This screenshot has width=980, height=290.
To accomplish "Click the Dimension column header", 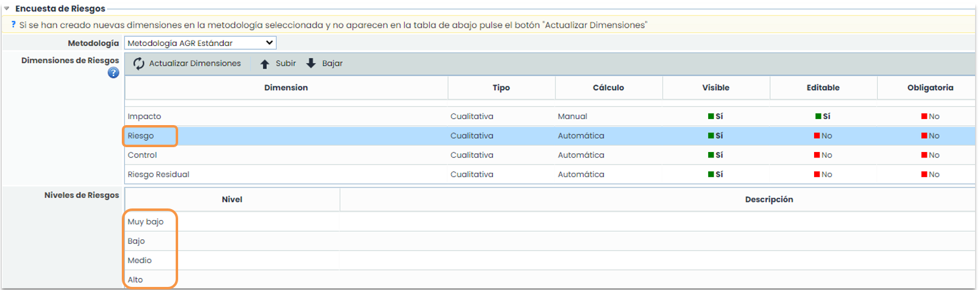I will click(x=286, y=88).
